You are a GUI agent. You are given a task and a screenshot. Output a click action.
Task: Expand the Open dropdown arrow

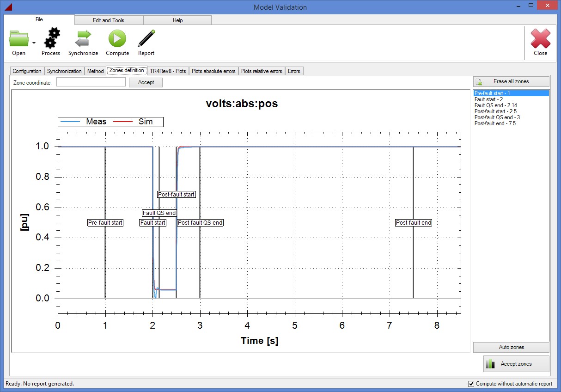34,43
